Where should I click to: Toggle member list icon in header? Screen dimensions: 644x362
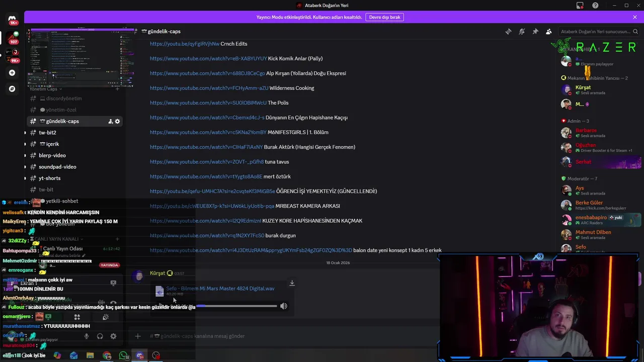tap(549, 31)
